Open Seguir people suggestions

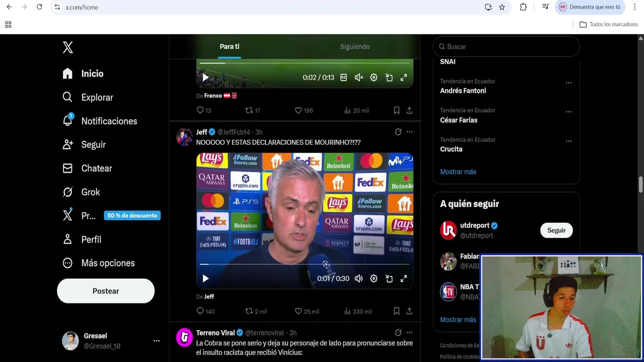pyautogui.click(x=84, y=144)
